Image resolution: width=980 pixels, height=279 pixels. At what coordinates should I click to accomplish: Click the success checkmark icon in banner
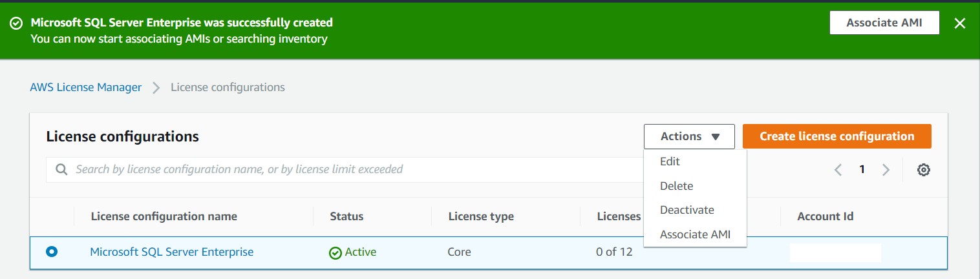(x=16, y=23)
